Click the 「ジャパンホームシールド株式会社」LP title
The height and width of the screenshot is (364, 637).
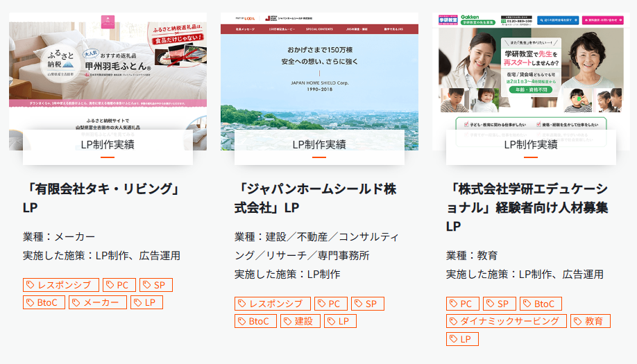[x=315, y=198]
